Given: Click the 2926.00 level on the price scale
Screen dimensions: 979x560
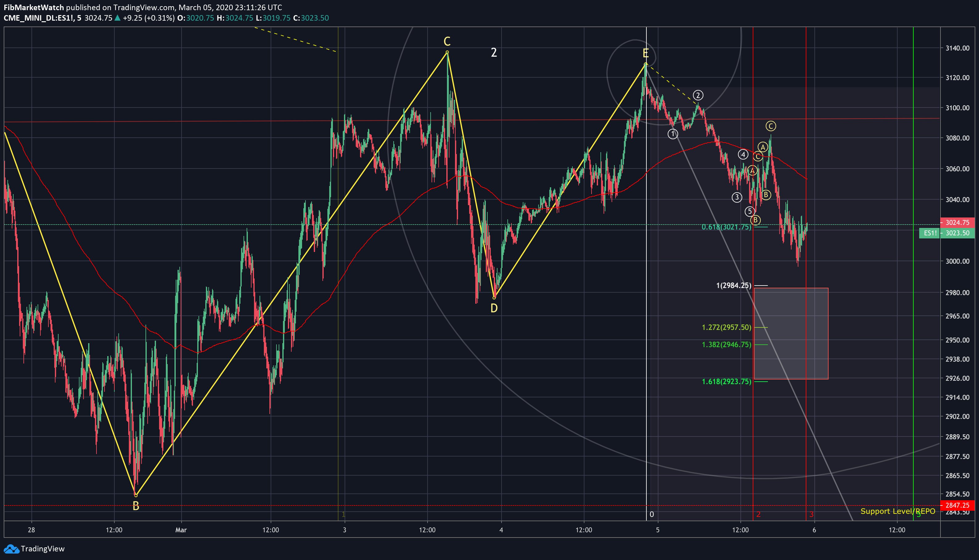Looking at the screenshot, I should tap(957, 378).
